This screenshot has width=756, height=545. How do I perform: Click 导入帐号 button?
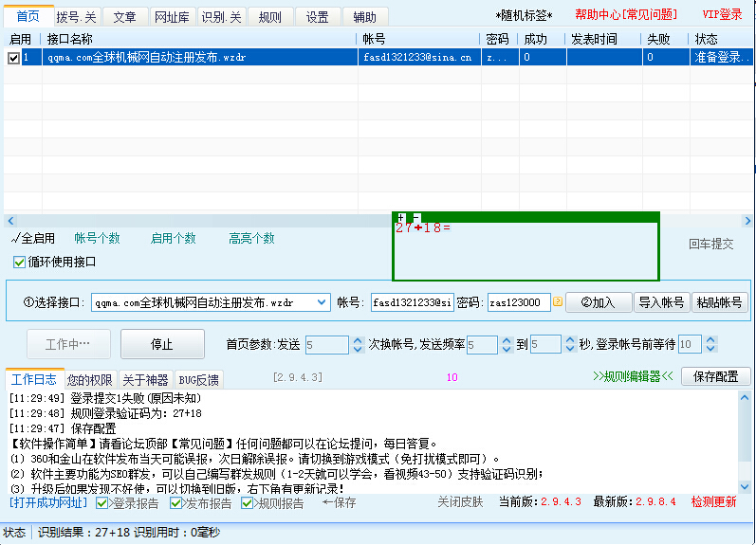[661, 302]
